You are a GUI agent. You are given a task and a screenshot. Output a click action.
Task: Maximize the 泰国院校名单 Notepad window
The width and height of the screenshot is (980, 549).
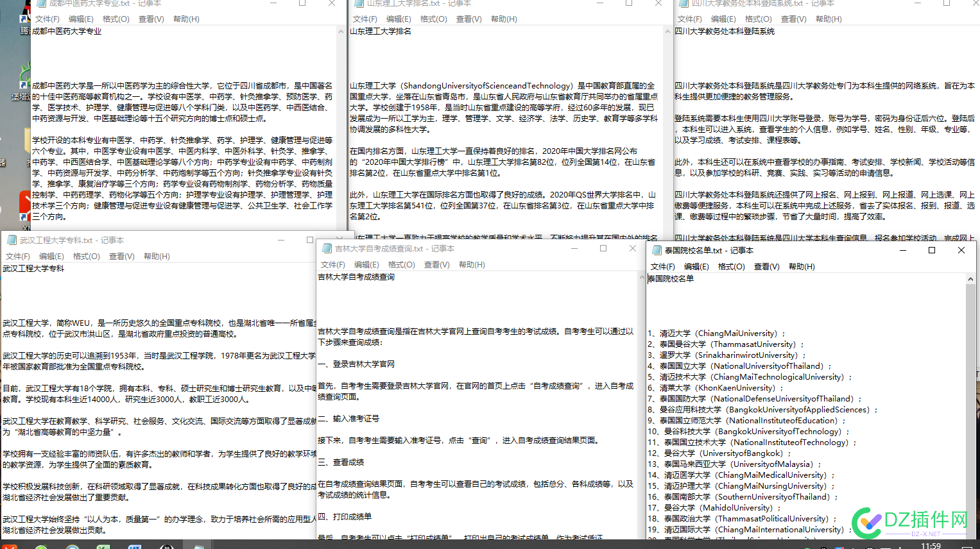[x=932, y=250]
